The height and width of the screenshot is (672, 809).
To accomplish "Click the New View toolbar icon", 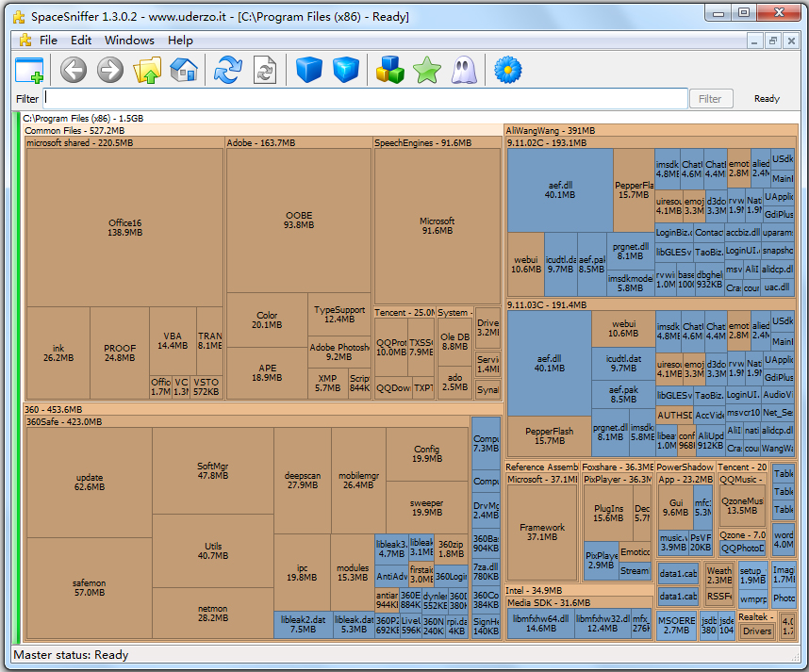I will click(29, 70).
